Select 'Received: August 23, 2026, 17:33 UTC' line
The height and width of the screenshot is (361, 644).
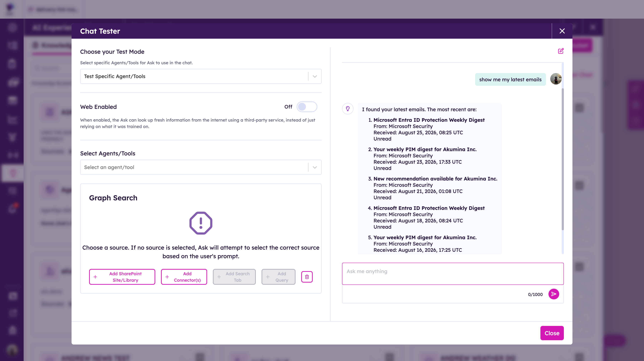point(418,162)
